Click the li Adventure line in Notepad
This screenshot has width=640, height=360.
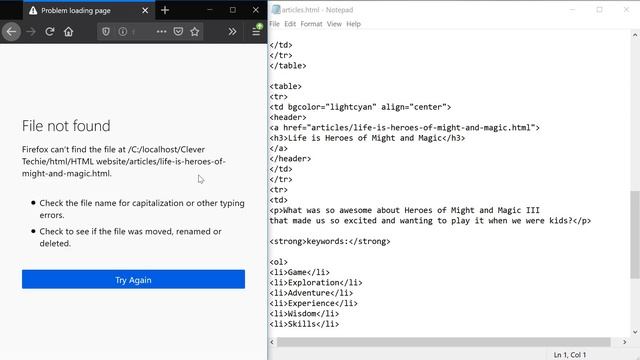click(311, 293)
